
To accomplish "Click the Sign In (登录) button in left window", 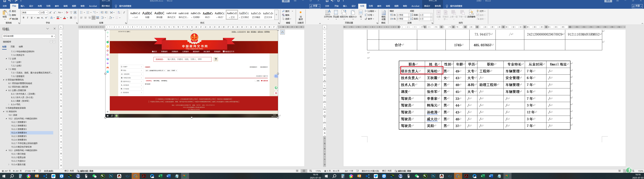I will tap(286, 1).
